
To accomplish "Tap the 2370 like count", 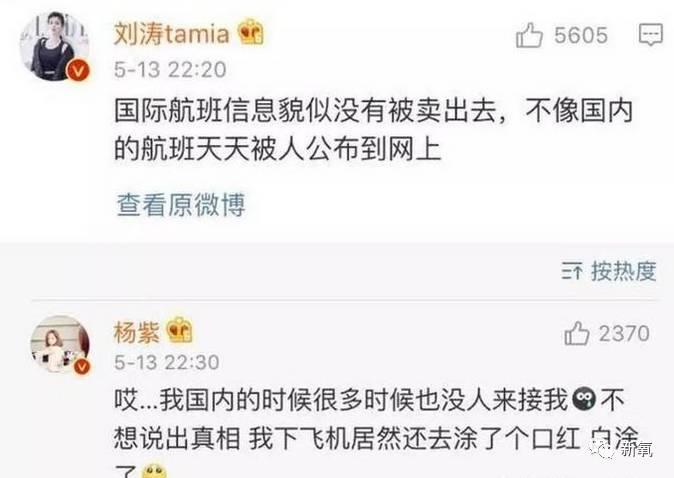I will point(624,334).
